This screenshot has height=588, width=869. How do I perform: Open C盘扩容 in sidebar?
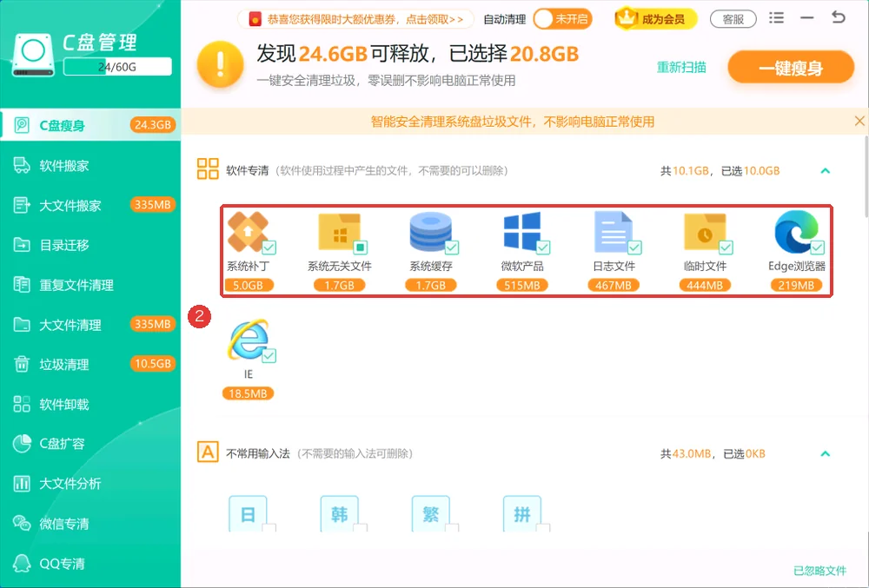click(90, 444)
